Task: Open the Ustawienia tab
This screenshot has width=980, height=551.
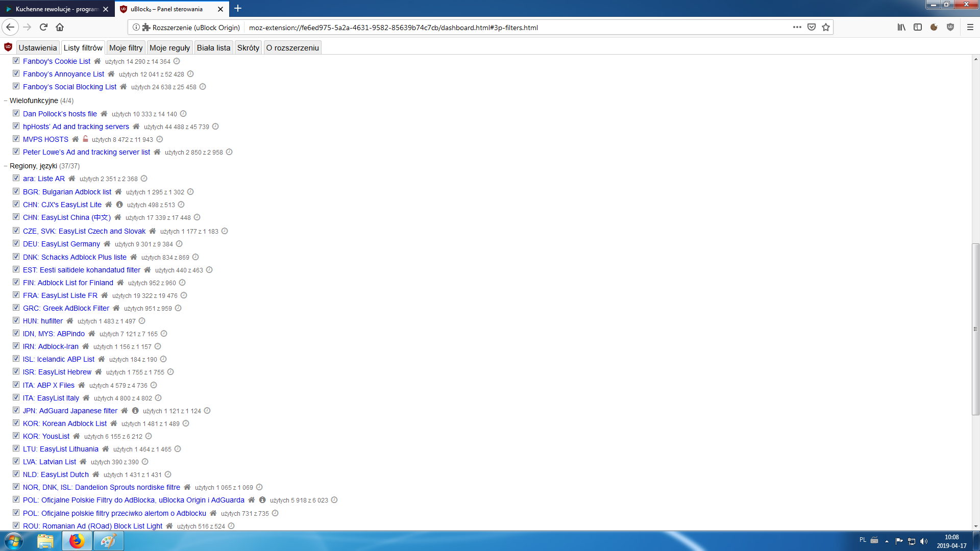Action: (x=37, y=47)
